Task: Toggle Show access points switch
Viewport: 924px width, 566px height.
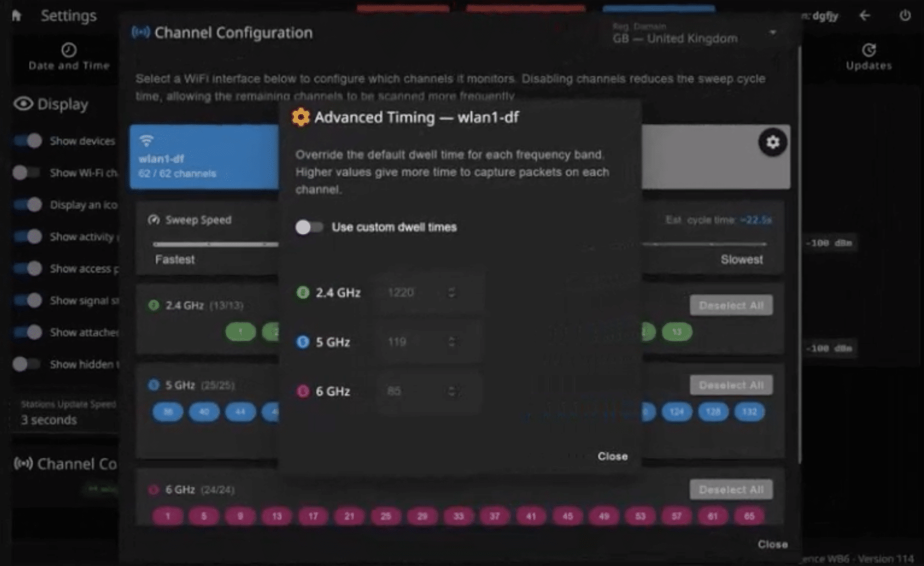Action: [27, 268]
